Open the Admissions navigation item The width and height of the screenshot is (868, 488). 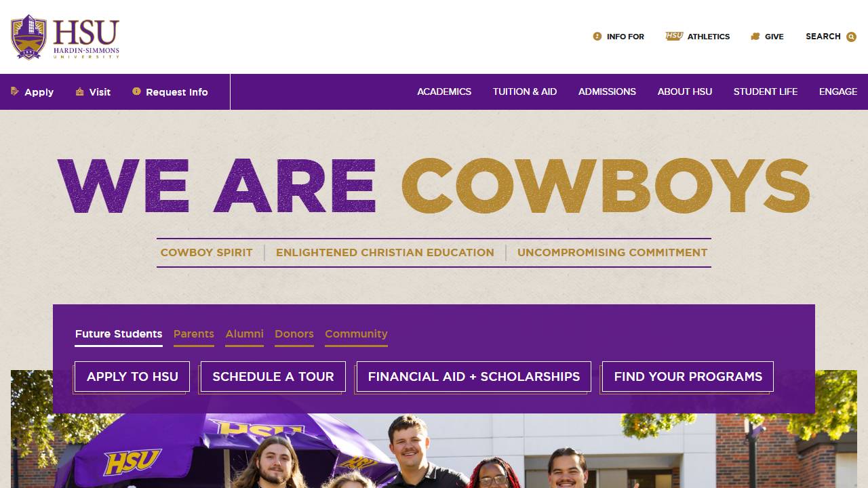pyautogui.click(x=607, y=91)
